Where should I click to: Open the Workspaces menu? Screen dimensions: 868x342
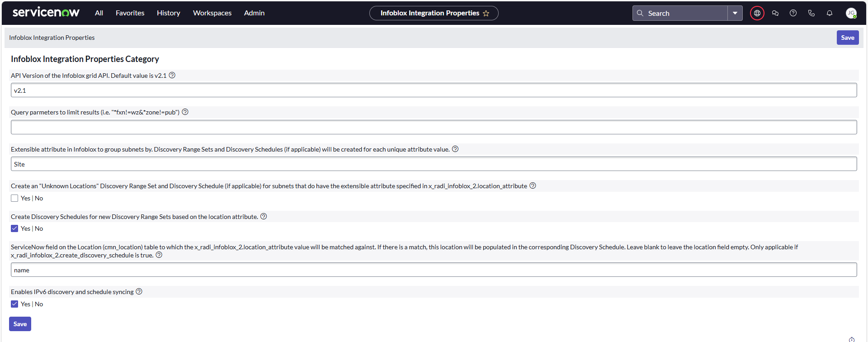coord(212,13)
